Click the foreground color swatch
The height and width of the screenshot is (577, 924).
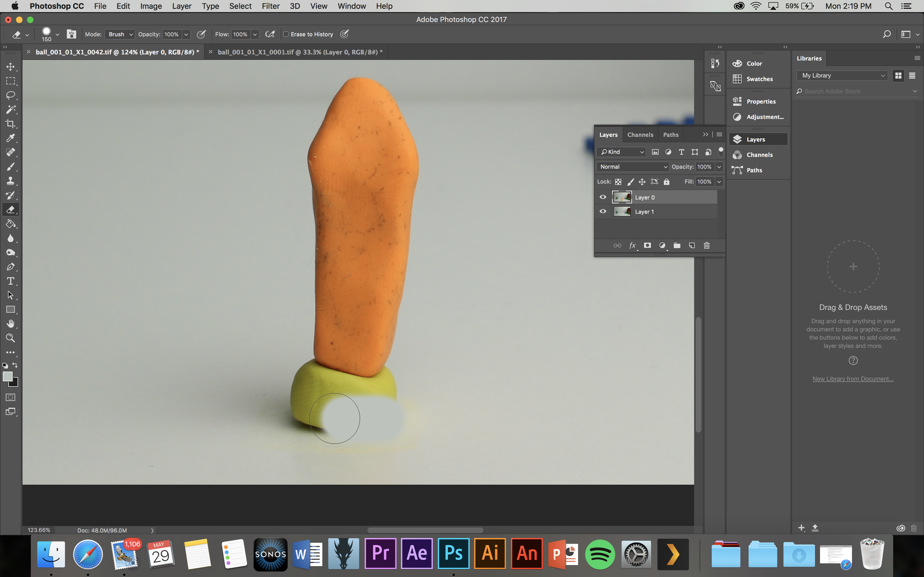pos(7,376)
